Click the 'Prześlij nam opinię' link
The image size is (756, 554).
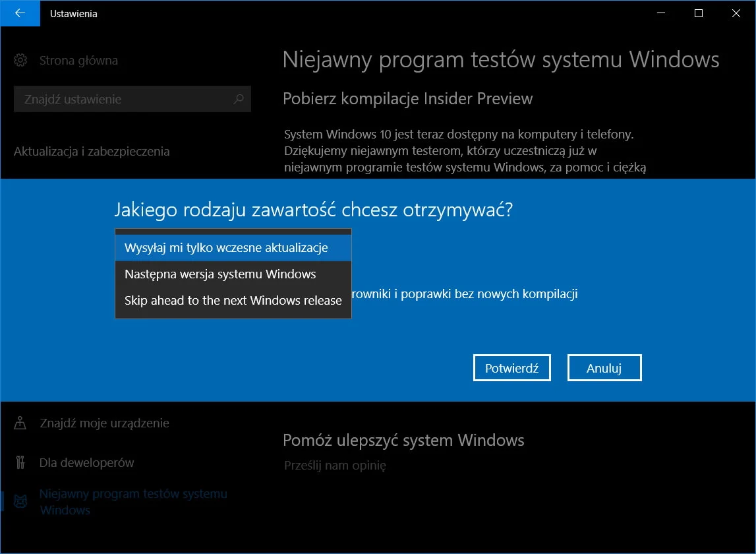[x=335, y=466]
